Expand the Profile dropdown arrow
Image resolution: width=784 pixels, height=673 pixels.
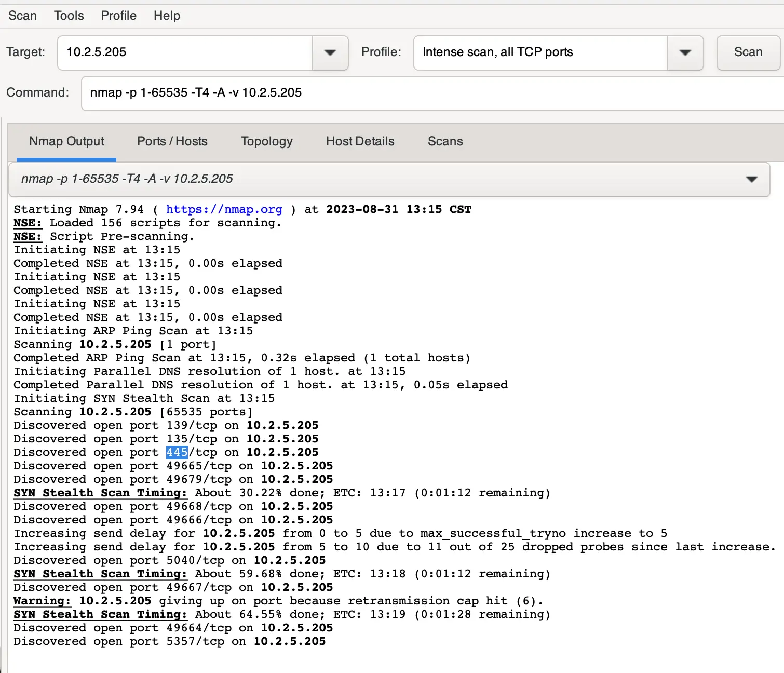[x=685, y=52]
